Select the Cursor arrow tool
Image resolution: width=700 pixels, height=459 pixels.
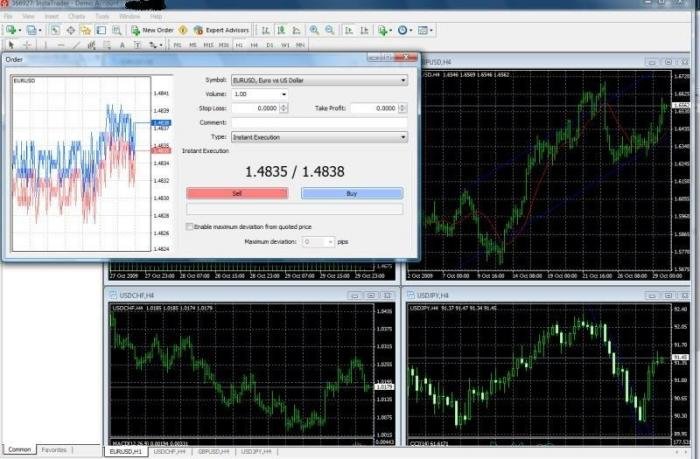(x=11, y=45)
